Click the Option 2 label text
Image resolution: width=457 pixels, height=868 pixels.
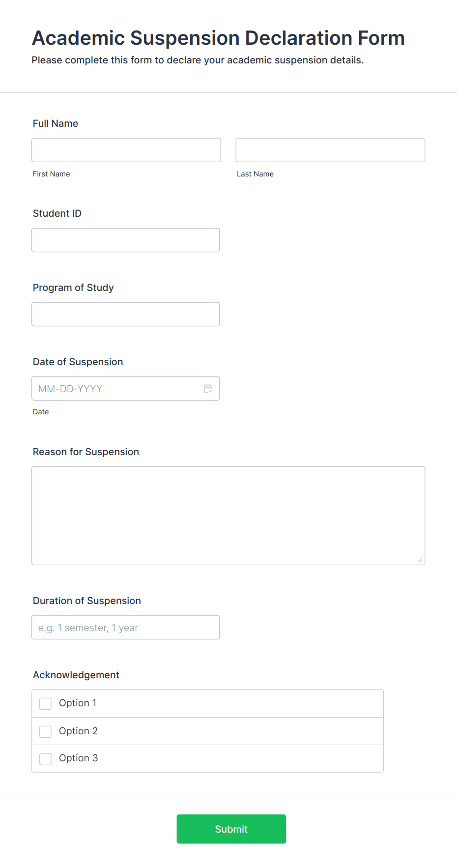78,731
